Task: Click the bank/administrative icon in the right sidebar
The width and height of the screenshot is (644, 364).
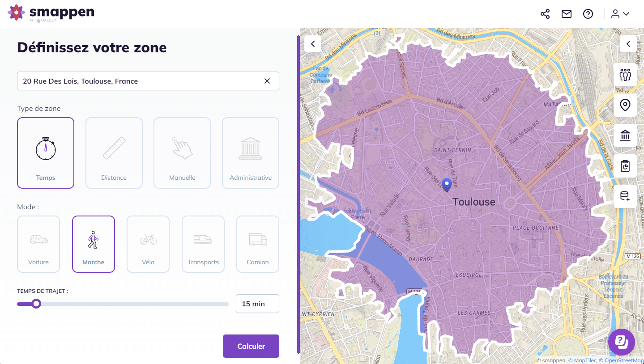Action: tap(625, 135)
